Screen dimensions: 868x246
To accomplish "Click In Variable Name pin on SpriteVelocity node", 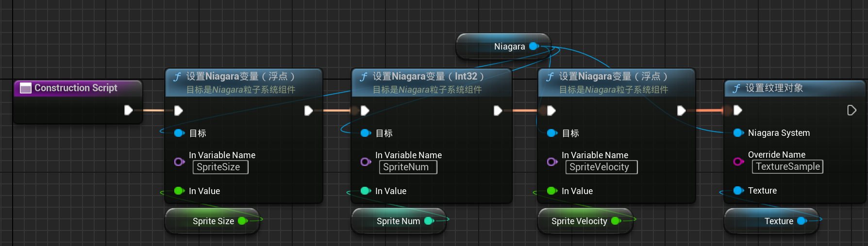I will pos(552,162).
